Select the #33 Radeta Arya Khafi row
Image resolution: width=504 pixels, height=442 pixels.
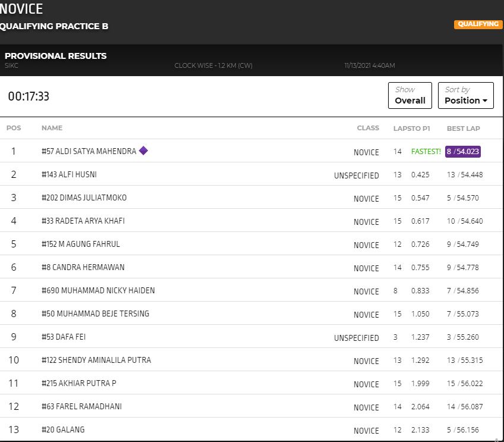click(x=83, y=221)
